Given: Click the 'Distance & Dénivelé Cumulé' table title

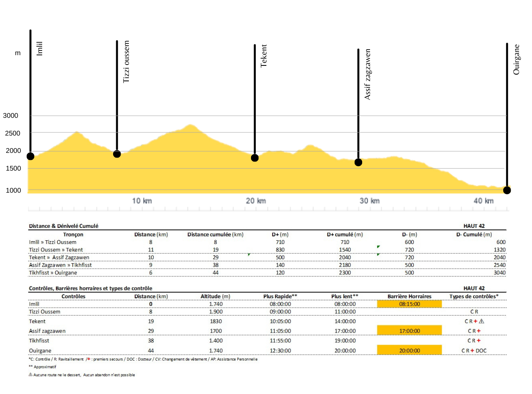Looking at the screenshot, I should 63,226.
